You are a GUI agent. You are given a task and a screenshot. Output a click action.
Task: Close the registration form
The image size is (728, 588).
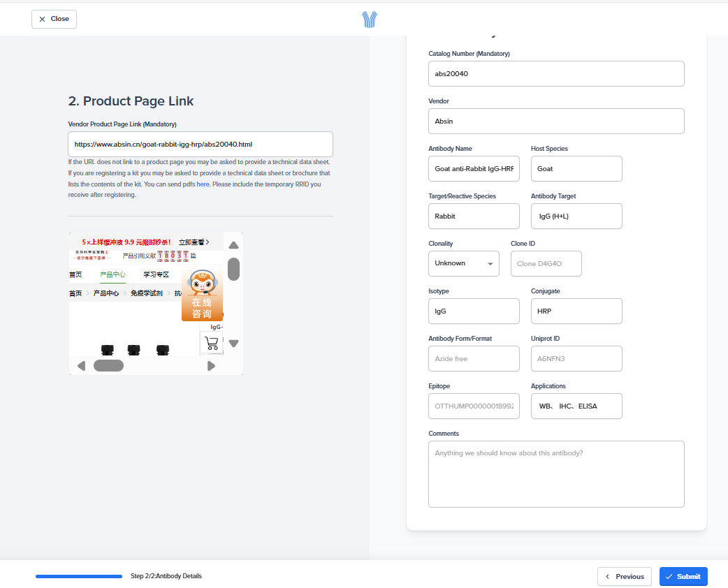54,19
